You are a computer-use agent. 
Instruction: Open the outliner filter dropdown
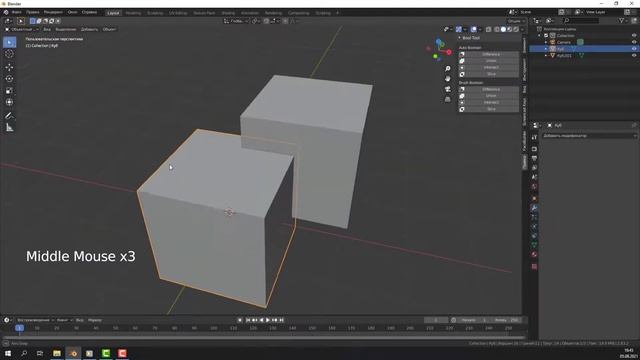623,20
